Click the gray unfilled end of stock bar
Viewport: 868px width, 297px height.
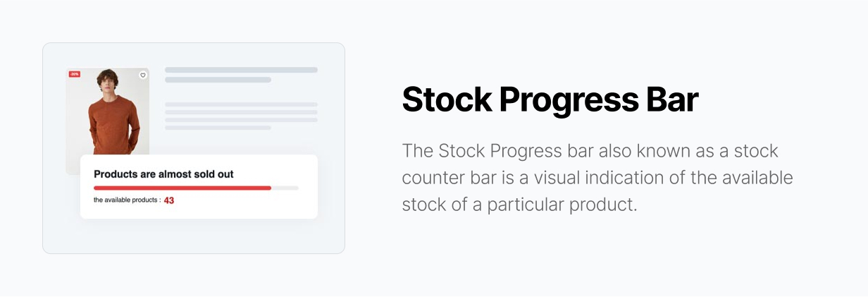pyautogui.click(x=285, y=188)
